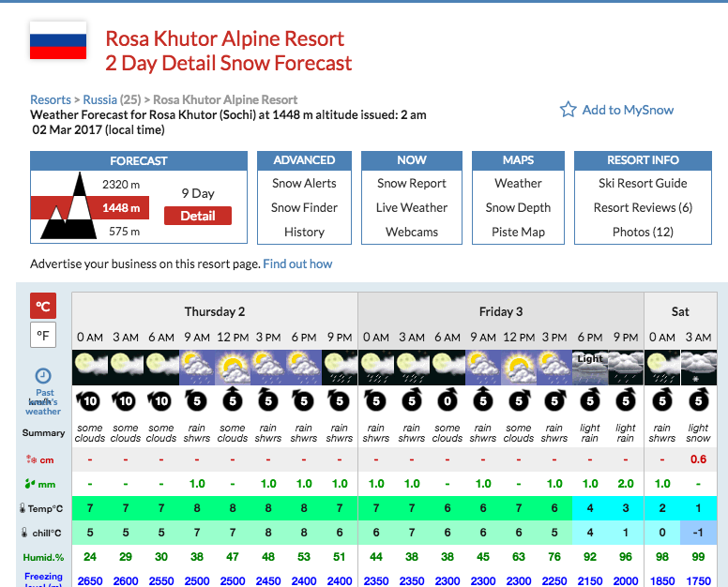Click the FORECAST panel header
The image size is (728, 587).
pos(139,160)
